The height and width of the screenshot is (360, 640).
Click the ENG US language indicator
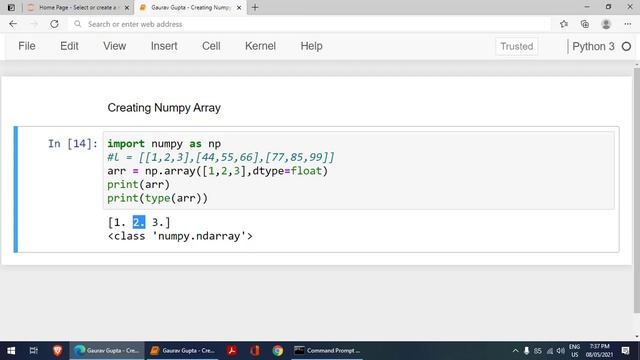574,351
